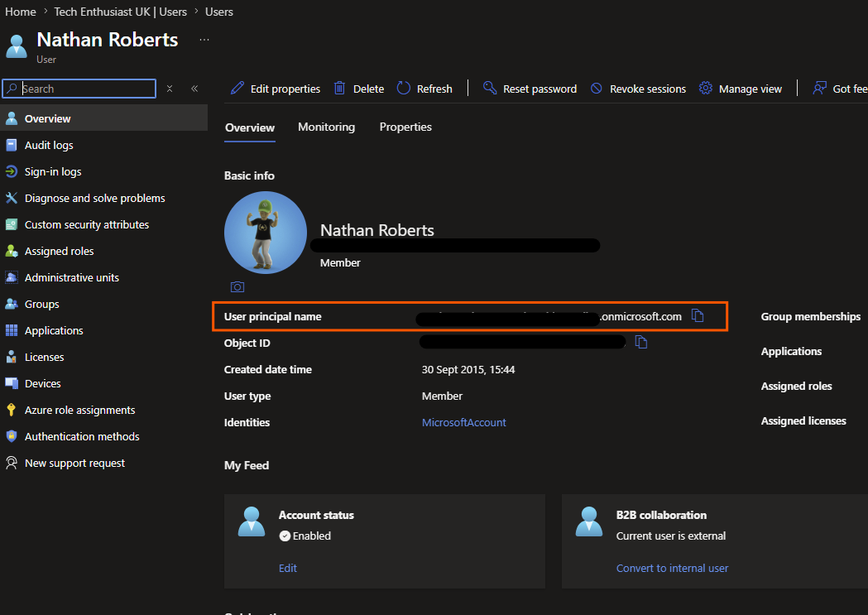Click the camera icon to change photo
The width and height of the screenshot is (868, 615).
[237, 286]
